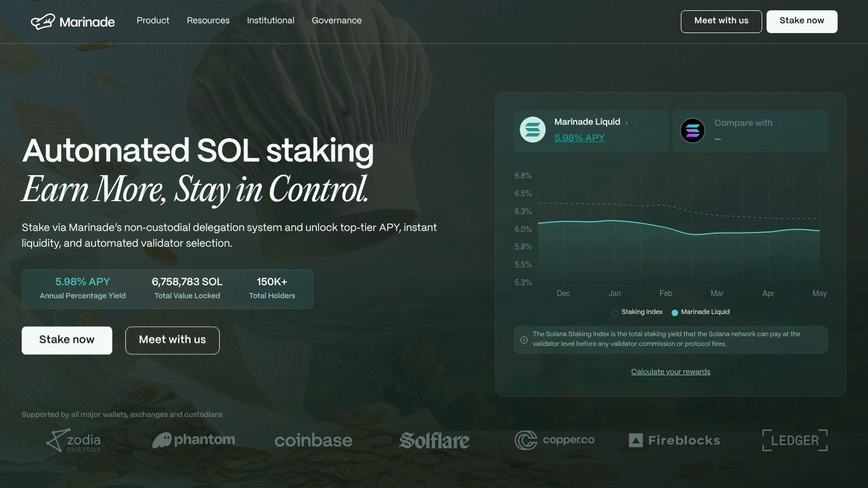Click the Jan label on chart axis
The image size is (868, 488).
coord(615,293)
